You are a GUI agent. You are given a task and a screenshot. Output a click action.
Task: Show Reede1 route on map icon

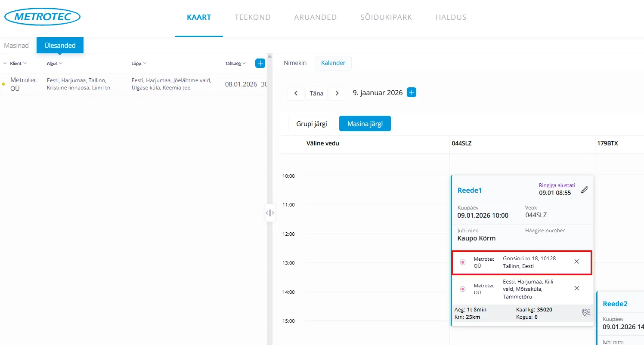[586, 313]
